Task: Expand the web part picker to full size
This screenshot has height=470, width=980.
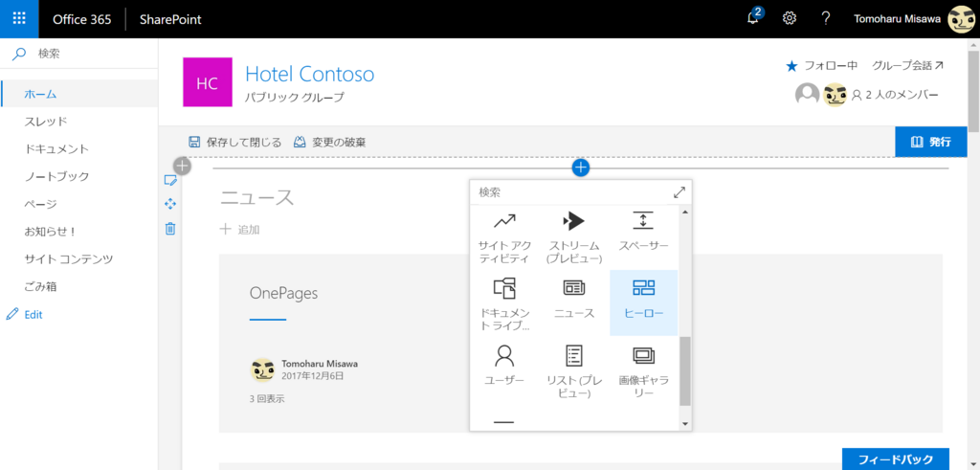Action: pos(679,192)
